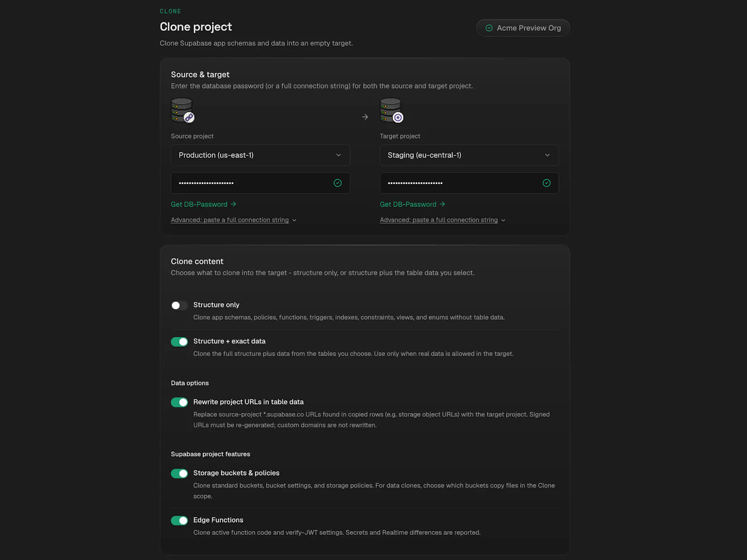Click the source database server icon
This screenshot has width=747, height=560.
click(x=183, y=111)
